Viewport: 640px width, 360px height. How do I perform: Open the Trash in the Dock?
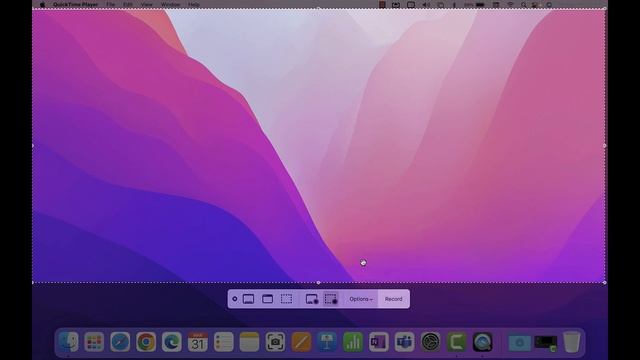click(x=571, y=342)
